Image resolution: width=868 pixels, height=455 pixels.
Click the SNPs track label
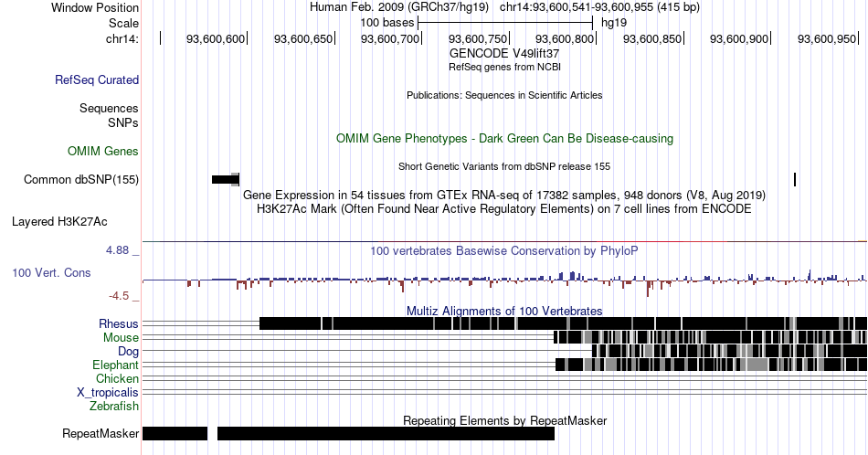(x=123, y=122)
